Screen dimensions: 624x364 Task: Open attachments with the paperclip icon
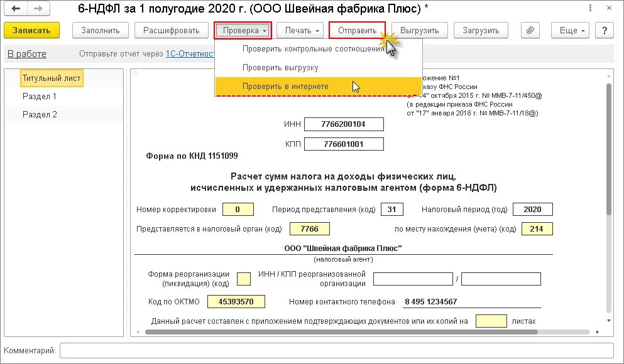pyautogui.click(x=530, y=30)
